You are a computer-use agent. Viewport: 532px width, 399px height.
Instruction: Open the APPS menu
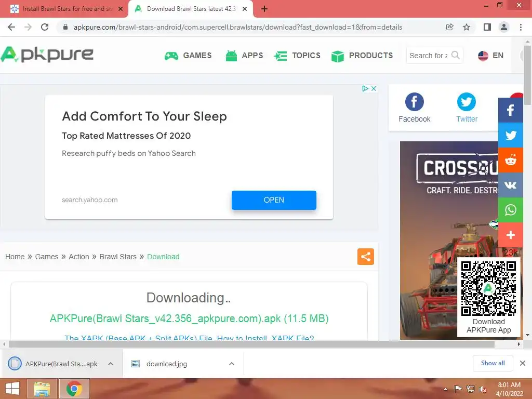coord(244,56)
